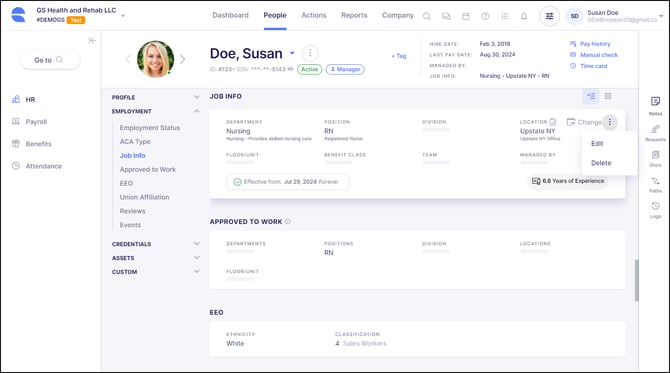Click the page vertical scrollbar

pos(637,280)
